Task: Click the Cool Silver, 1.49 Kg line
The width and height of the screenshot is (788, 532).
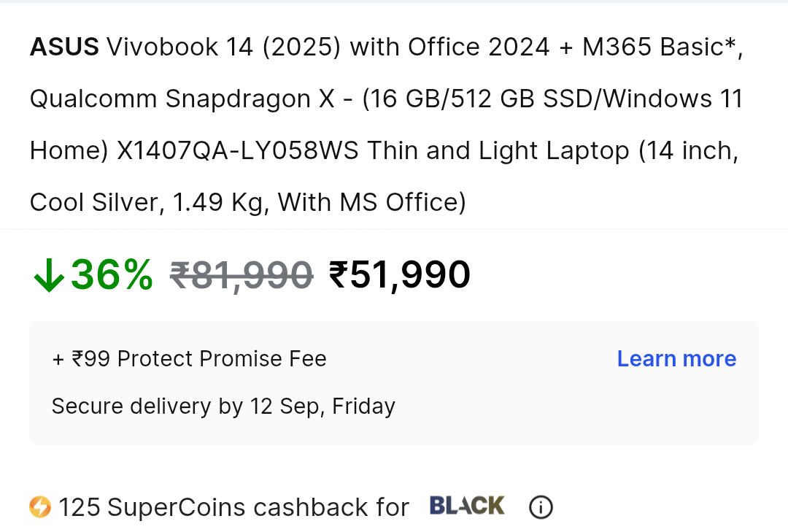Action: (146, 203)
